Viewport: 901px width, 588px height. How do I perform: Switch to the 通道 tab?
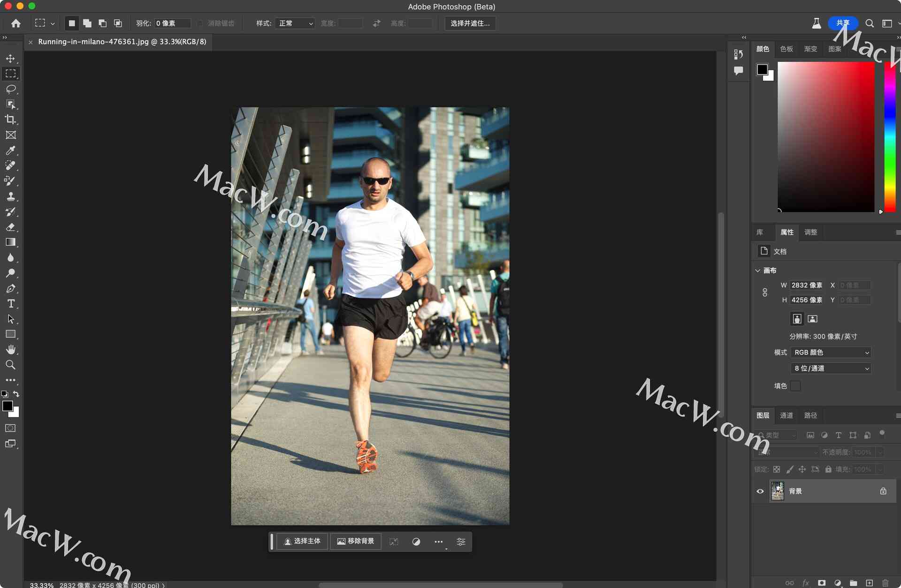point(786,415)
